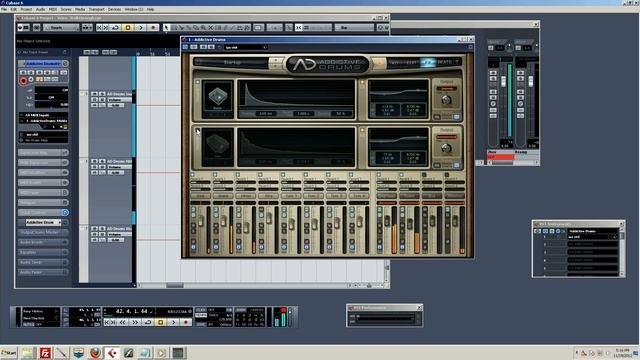Open the Project menu
640x360 pixels.
click(x=26, y=9)
